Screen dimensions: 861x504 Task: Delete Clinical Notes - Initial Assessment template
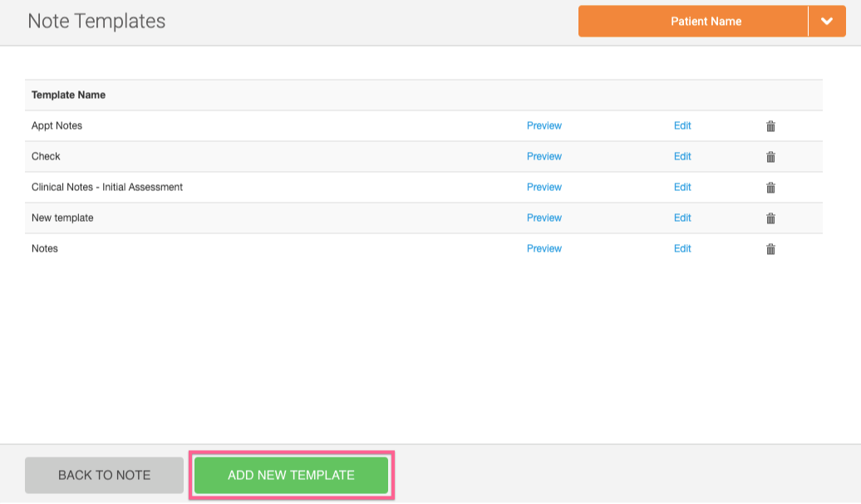point(770,188)
